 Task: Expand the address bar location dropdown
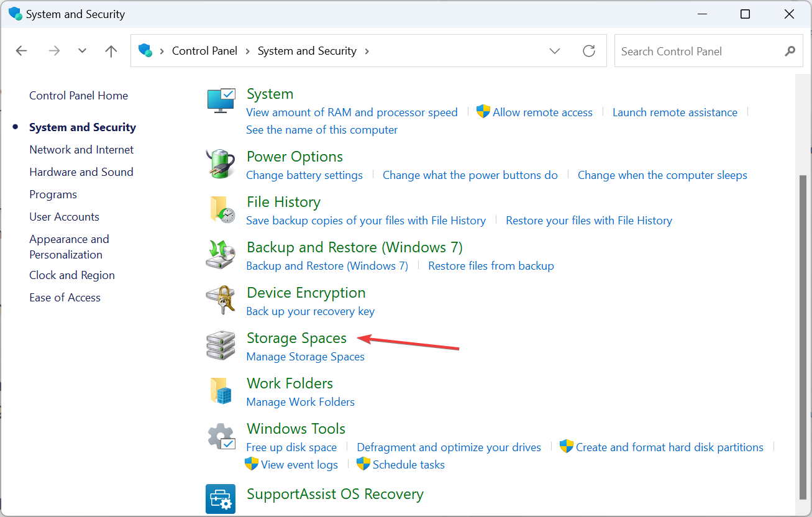point(555,51)
